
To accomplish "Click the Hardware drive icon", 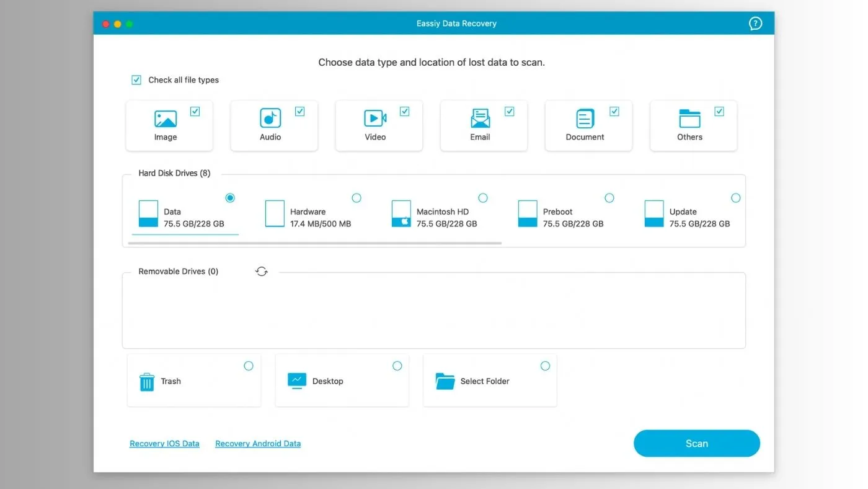I will pos(275,213).
